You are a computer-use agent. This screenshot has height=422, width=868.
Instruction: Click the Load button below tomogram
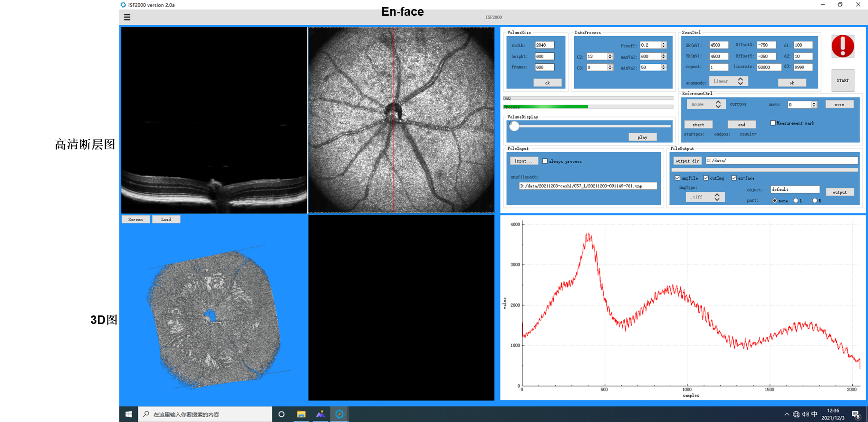coord(166,219)
